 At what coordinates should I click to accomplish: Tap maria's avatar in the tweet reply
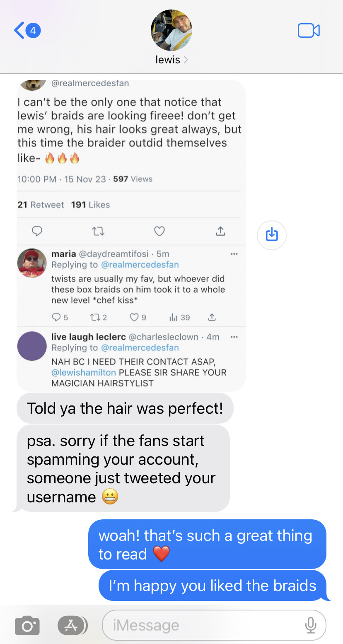point(32,263)
